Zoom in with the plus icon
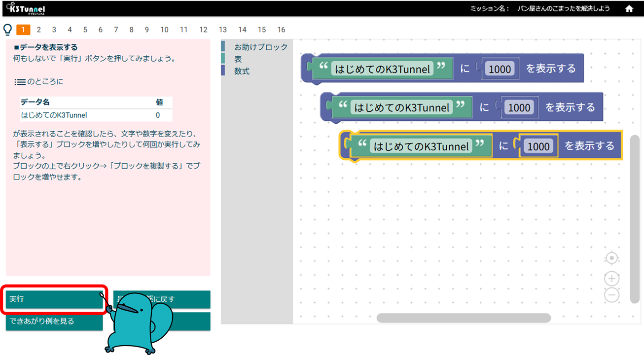Image resolution: width=644 pixels, height=355 pixels. 611,279
